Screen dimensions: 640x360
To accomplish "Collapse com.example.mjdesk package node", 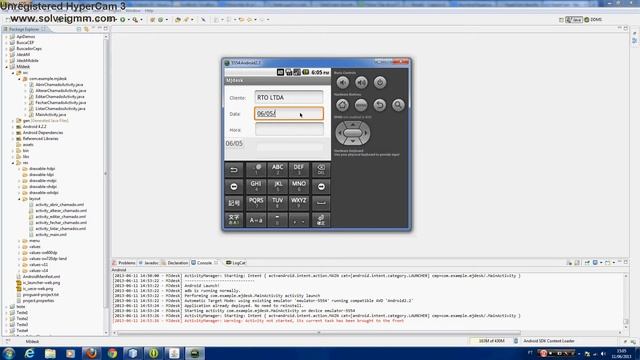I will tap(19, 79).
